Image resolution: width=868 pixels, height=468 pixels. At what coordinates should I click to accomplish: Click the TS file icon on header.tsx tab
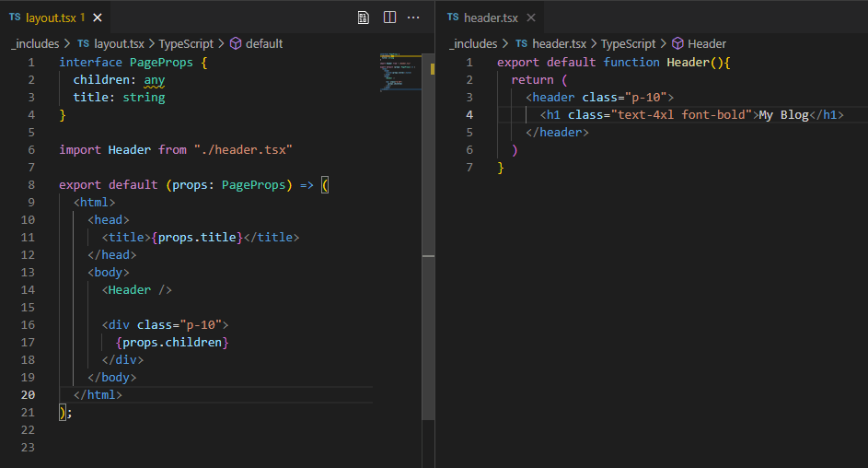453,18
